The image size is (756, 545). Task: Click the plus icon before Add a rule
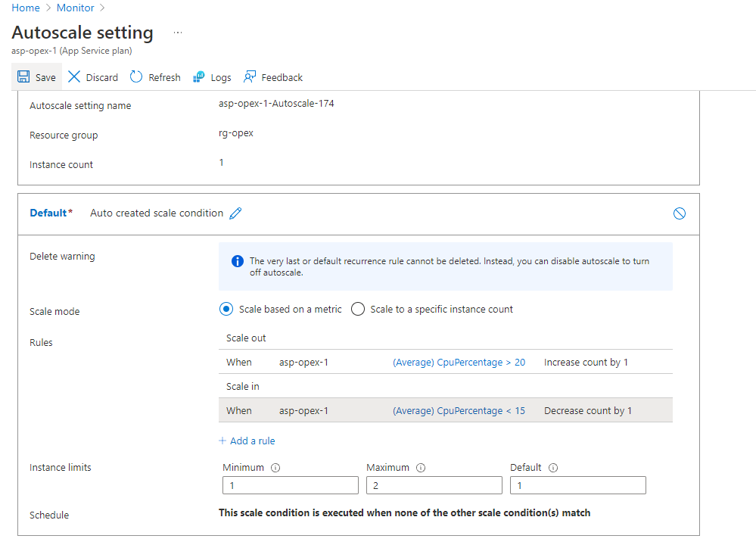coord(222,441)
